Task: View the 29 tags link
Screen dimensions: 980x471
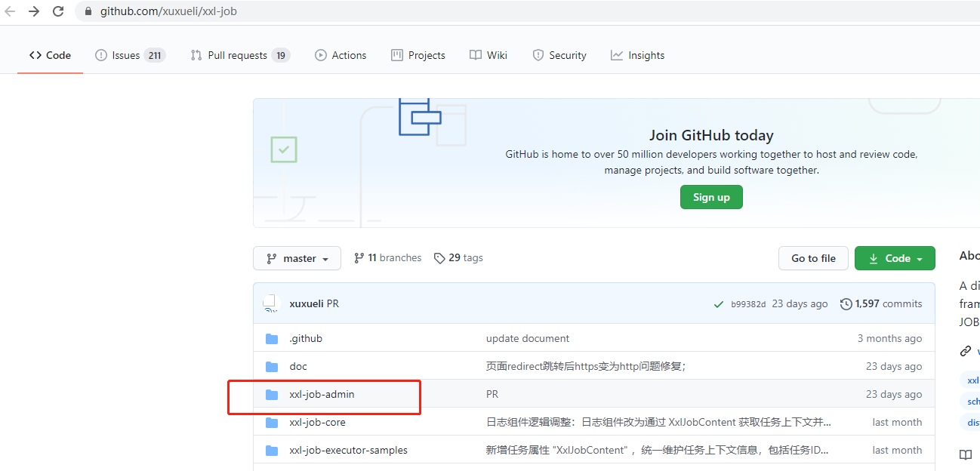Action: point(458,257)
